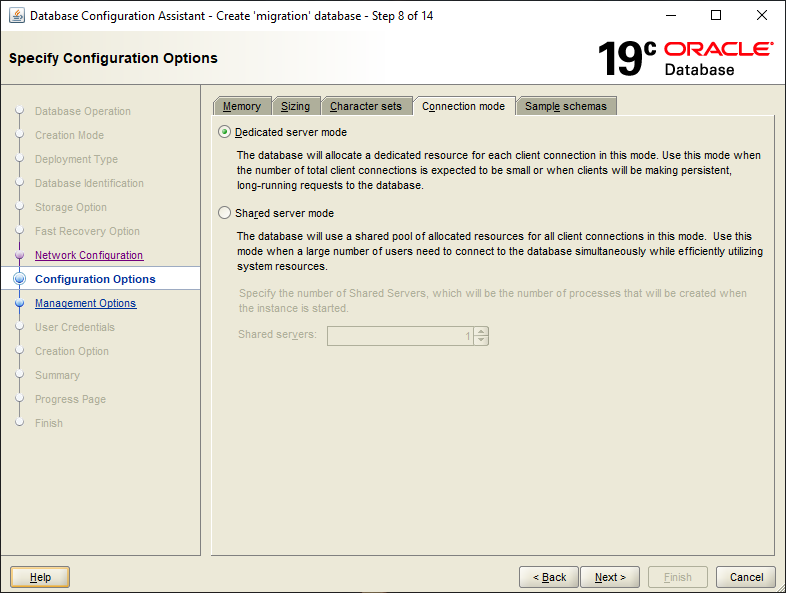Select the Connection mode tab

coord(464,106)
